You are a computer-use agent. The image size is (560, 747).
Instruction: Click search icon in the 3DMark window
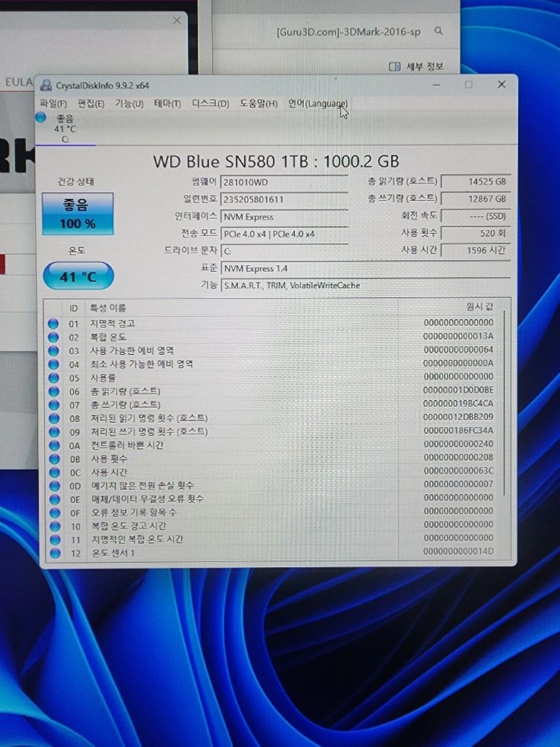tap(438, 31)
